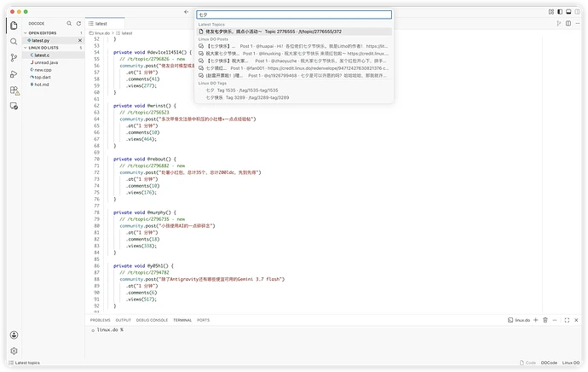Viewport: 588px width, 372px height.
Task: Open Topic 2776555 search result
Action: point(294,32)
